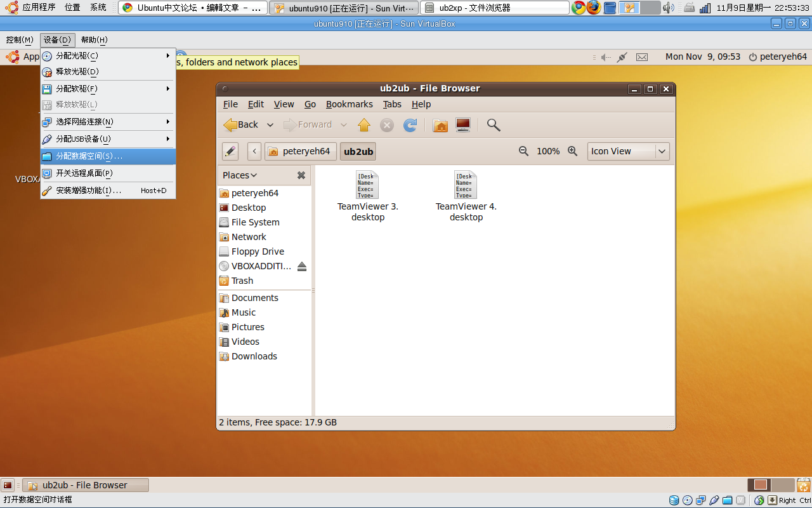
Task: Open the file search magnifier
Action: pos(494,125)
